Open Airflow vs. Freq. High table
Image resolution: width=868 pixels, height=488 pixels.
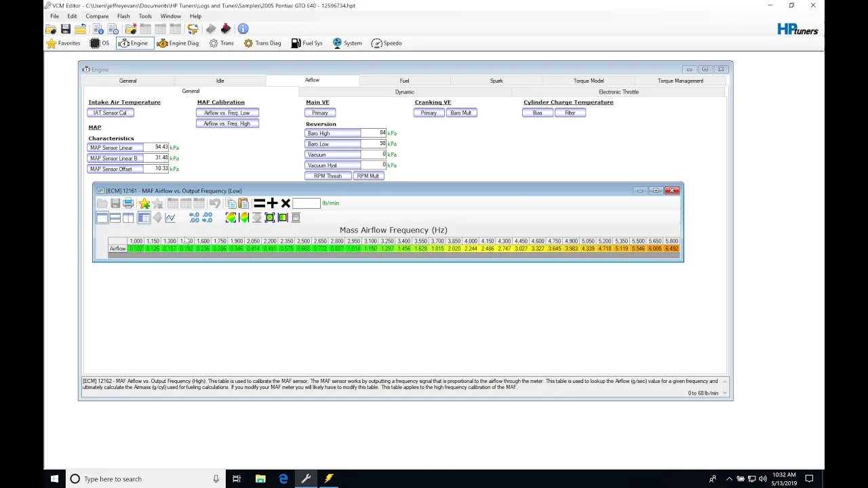coord(227,123)
